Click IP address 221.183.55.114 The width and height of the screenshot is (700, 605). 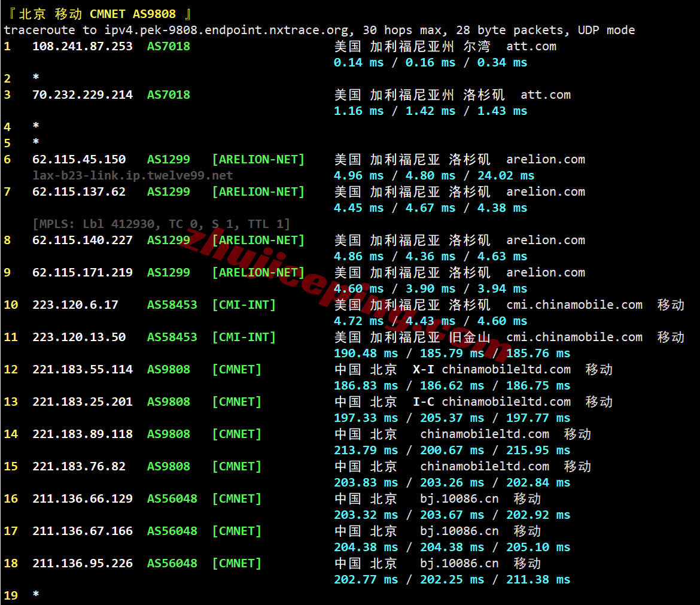point(83,369)
